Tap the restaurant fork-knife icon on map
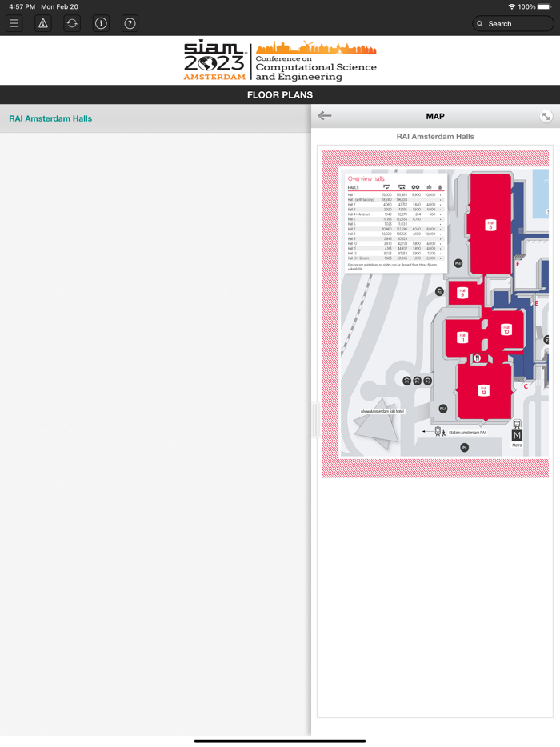This screenshot has height=747, width=560. pos(477,358)
